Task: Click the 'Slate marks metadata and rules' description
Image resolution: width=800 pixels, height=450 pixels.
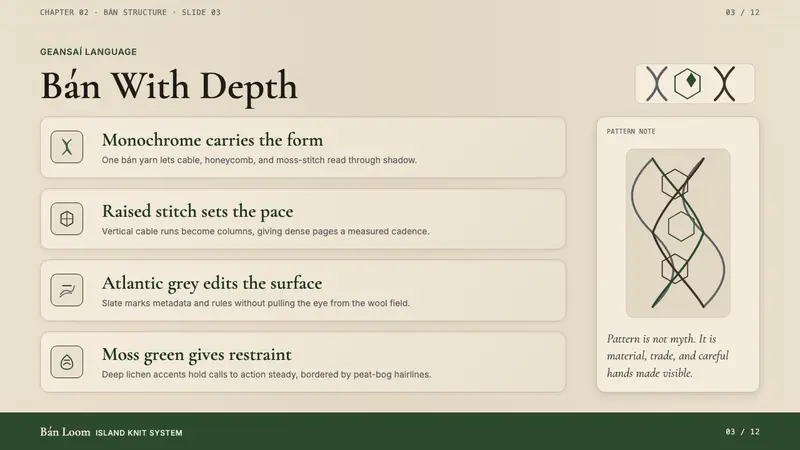Action: pos(256,303)
